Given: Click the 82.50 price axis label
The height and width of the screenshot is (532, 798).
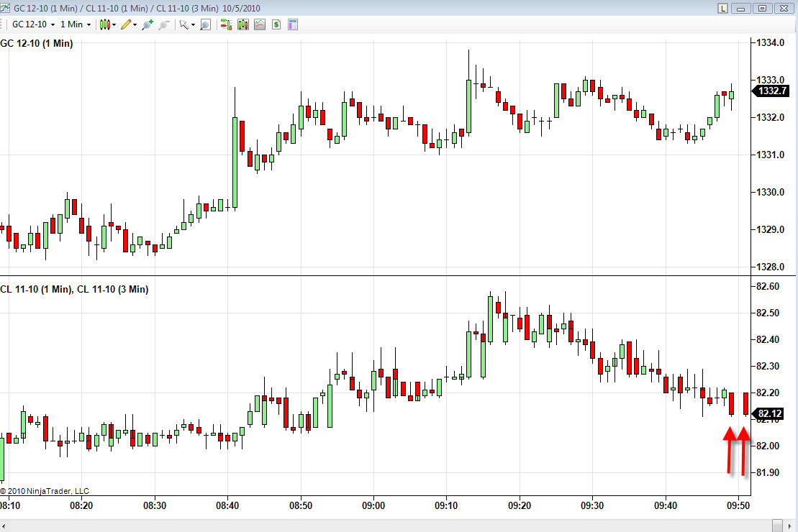Looking at the screenshot, I should click(768, 313).
